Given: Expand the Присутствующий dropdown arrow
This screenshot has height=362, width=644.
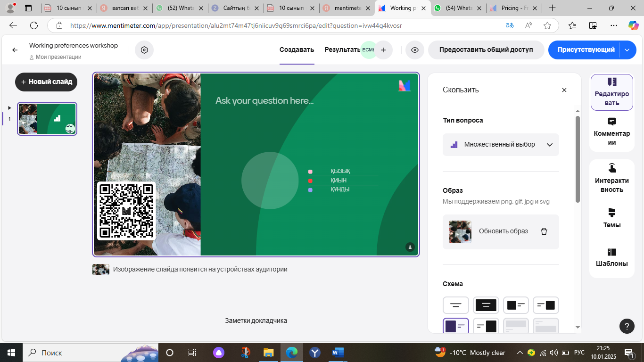Looking at the screenshot, I should [x=627, y=50].
